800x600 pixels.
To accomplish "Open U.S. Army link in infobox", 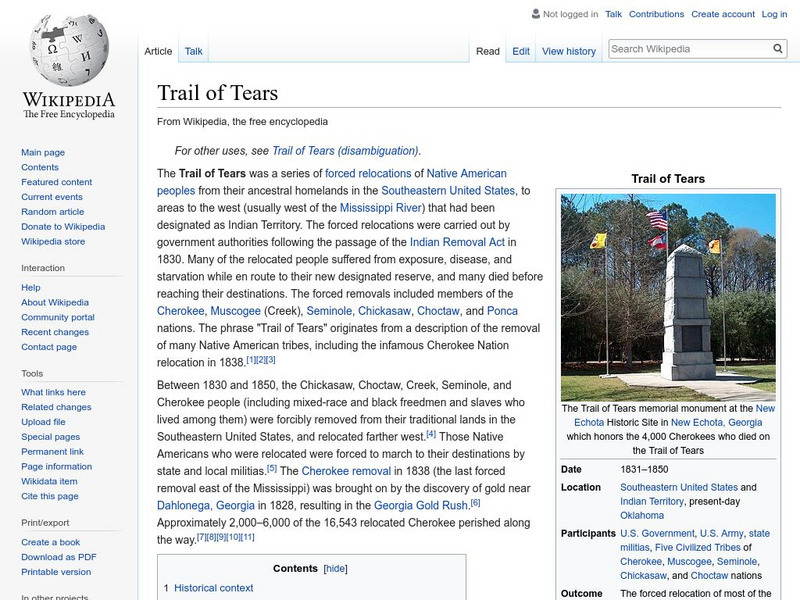I will (x=721, y=533).
